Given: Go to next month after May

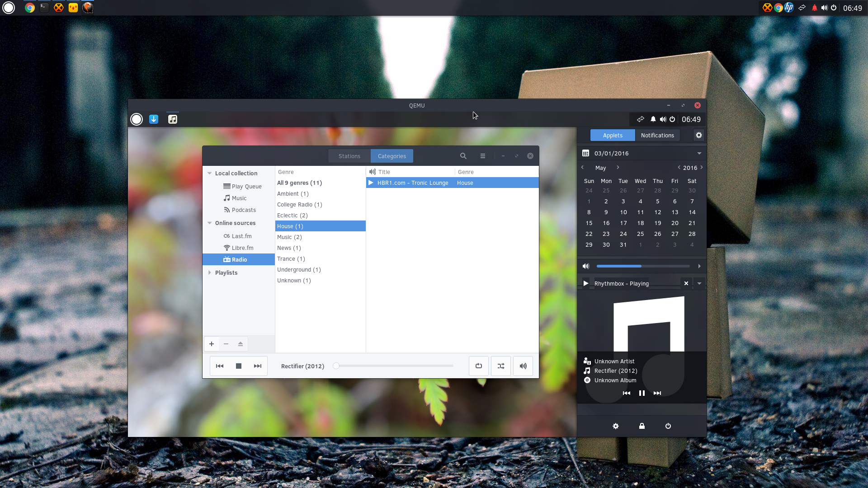Looking at the screenshot, I should click(x=618, y=167).
